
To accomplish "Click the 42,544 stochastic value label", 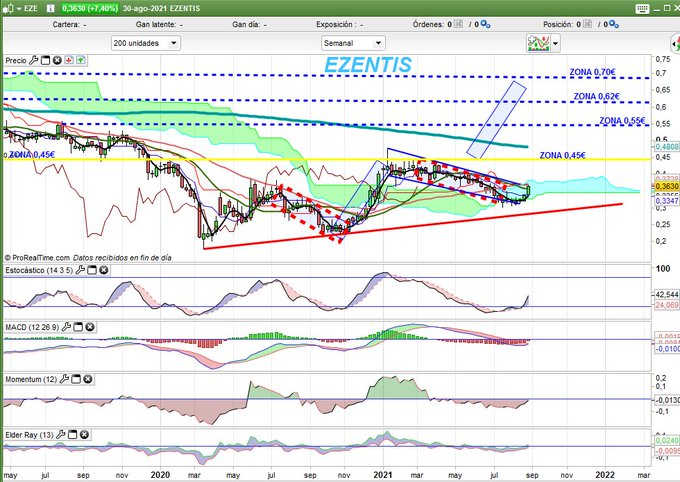I will coord(667,295).
